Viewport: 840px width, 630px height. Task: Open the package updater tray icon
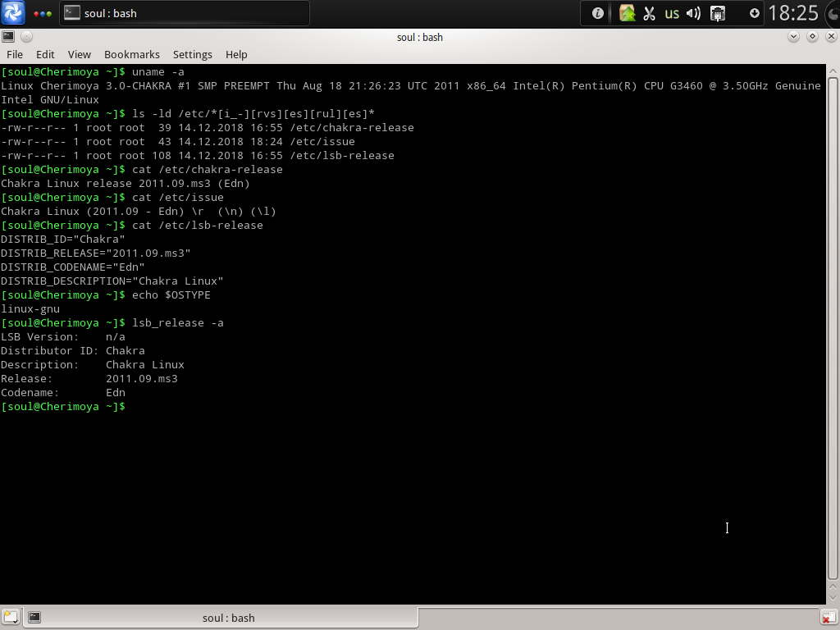click(x=627, y=13)
